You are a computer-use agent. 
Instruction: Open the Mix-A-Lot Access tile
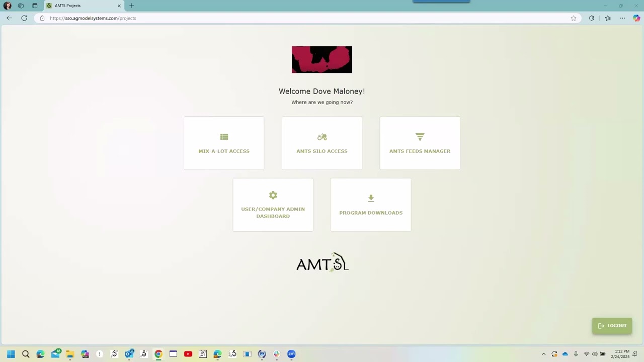coord(224,143)
